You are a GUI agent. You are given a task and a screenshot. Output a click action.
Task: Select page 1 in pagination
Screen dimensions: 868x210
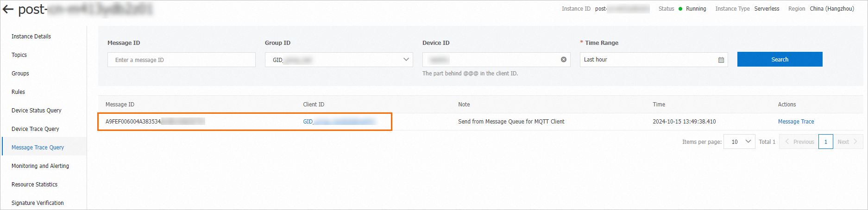[825, 142]
